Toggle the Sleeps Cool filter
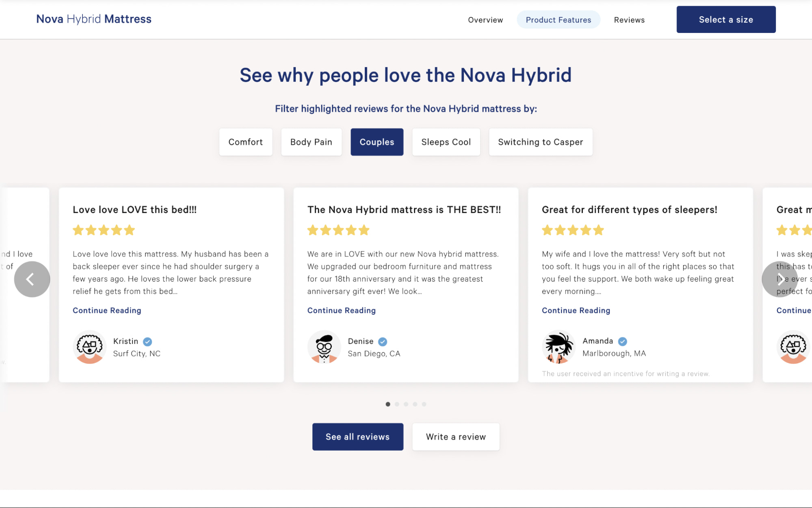Screen dimensions: 812x508 coord(446,142)
